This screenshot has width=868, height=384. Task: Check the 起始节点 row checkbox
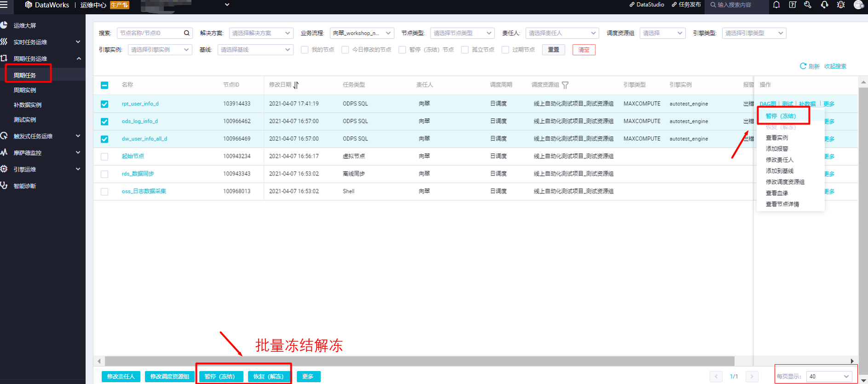(104, 157)
